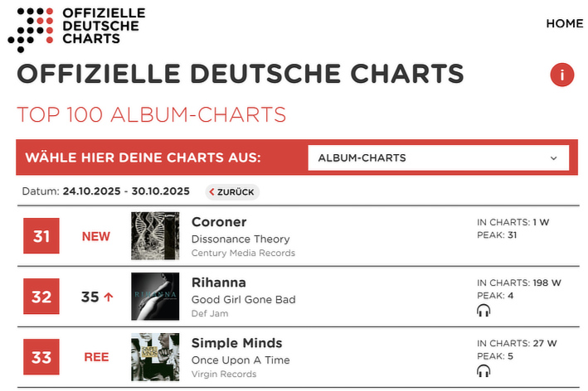Click the red up arrow next to 35
Screen dimensions: 588x391
[x=109, y=297]
